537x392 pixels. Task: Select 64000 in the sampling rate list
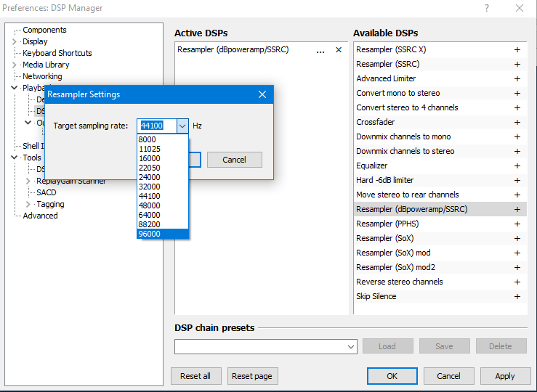(163, 215)
